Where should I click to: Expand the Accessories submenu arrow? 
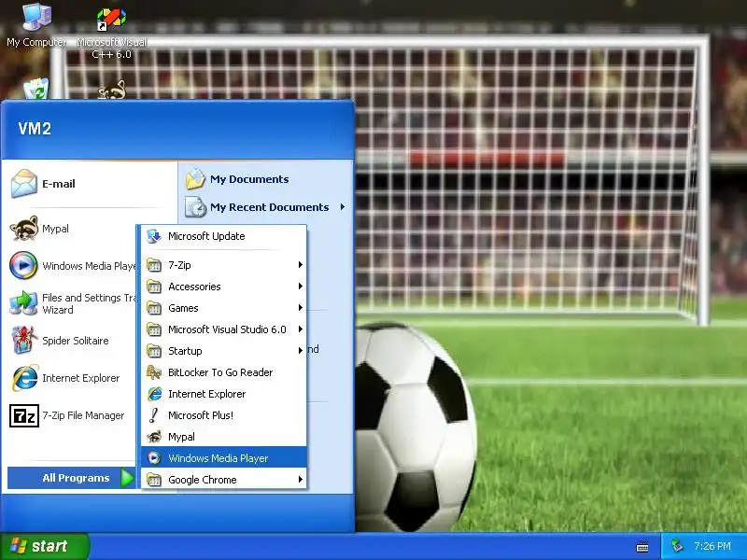click(x=300, y=287)
